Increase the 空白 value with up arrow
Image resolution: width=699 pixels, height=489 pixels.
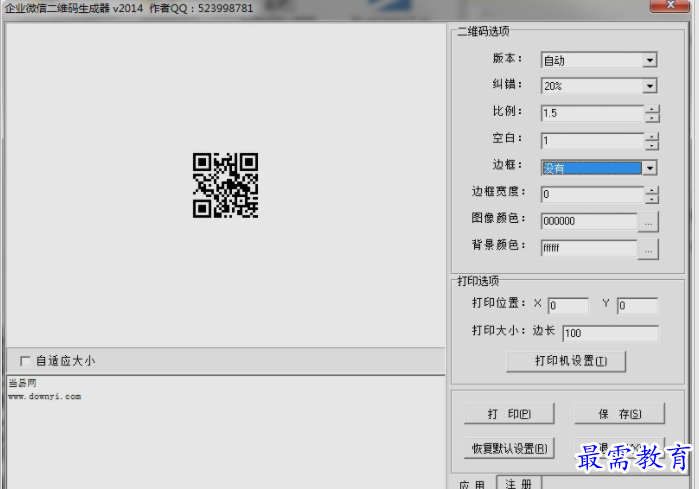652,137
